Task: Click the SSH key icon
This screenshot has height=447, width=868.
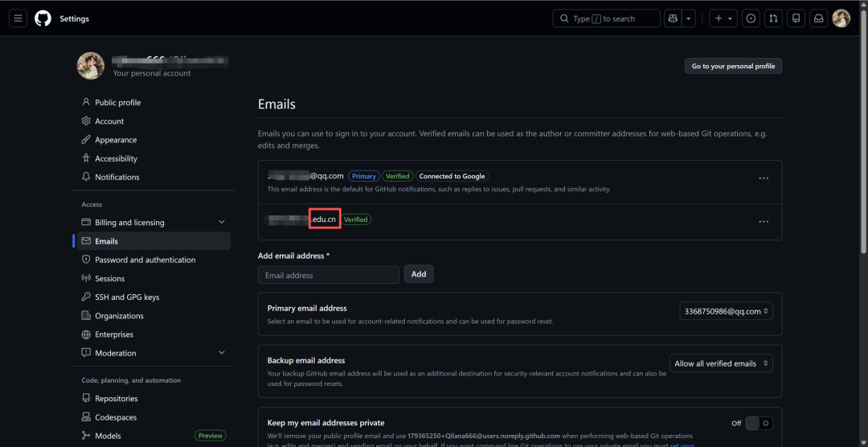Action: tap(86, 297)
